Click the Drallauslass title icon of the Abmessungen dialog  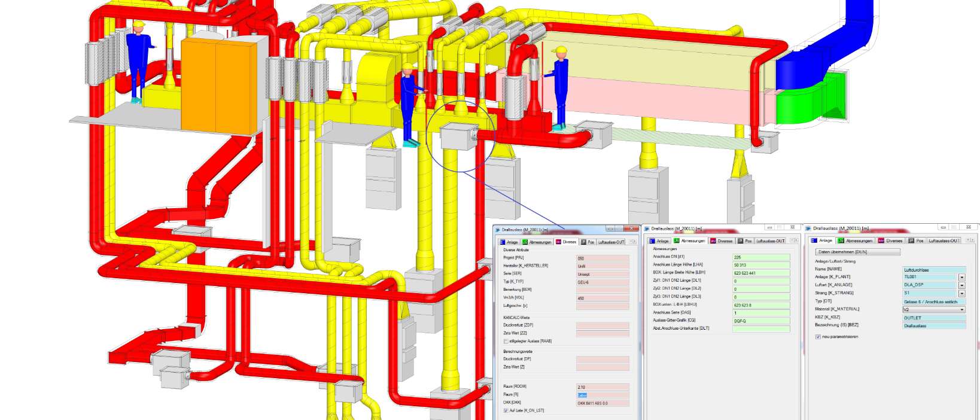click(x=646, y=229)
